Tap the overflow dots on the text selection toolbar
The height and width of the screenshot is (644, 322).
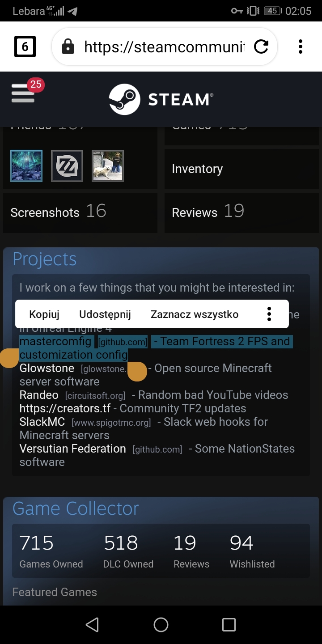click(269, 314)
